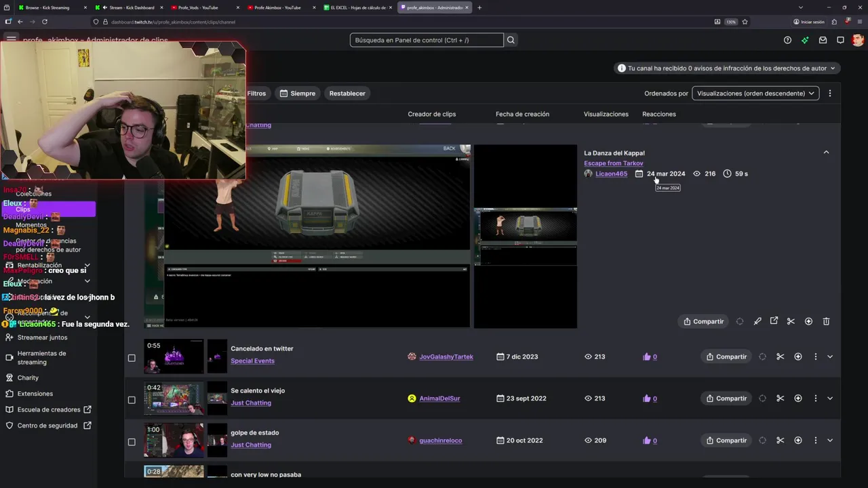Open the browser tab list dropdown arrow
This screenshot has width=868, height=488.
800,7
